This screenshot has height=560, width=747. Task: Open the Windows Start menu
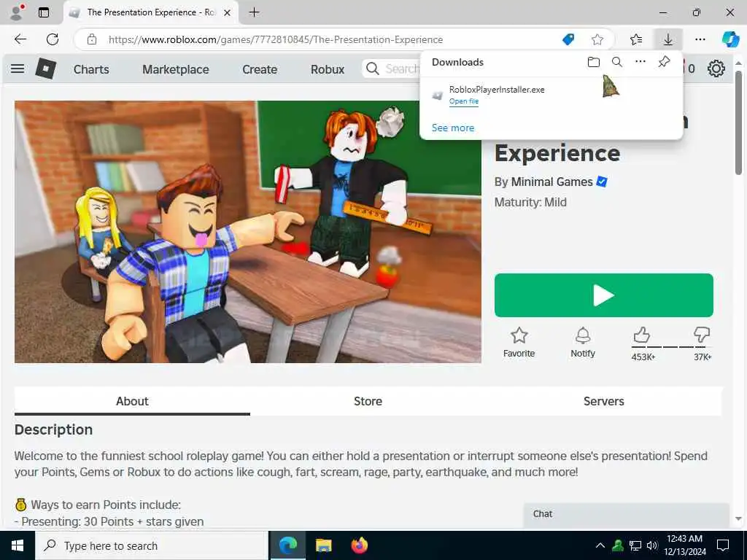point(18,545)
